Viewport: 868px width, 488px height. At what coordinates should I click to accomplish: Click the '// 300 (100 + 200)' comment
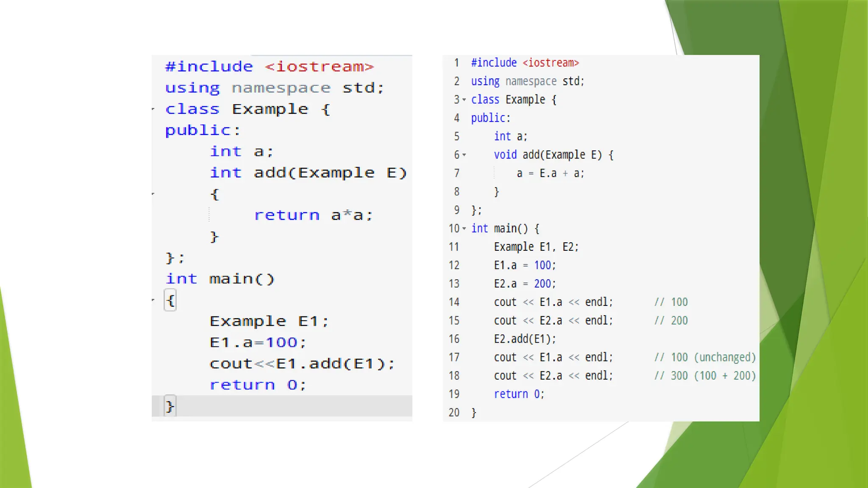click(x=705, y=376)
